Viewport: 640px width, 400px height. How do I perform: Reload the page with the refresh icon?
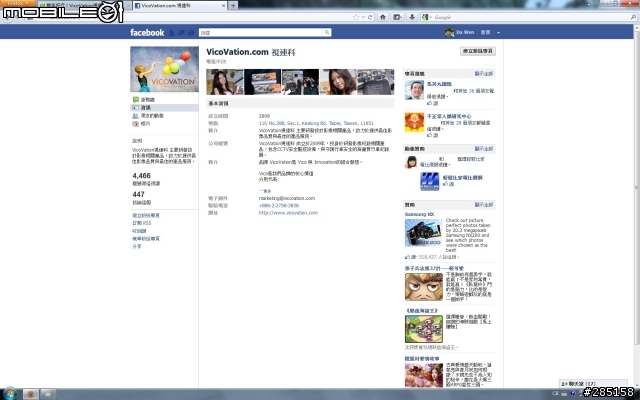tap(370, 17)
